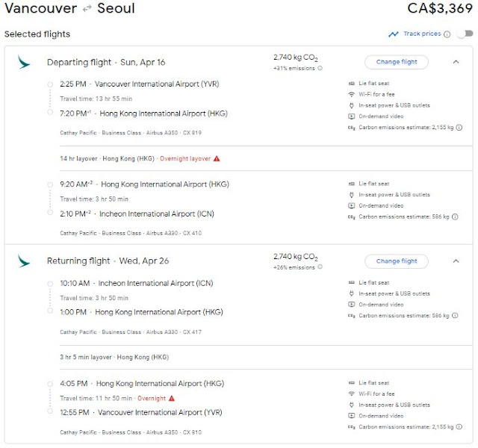This screenshot has height=448, width=478.
Task: Open the +31% emissions info icon
Action: tap(320, 68)
